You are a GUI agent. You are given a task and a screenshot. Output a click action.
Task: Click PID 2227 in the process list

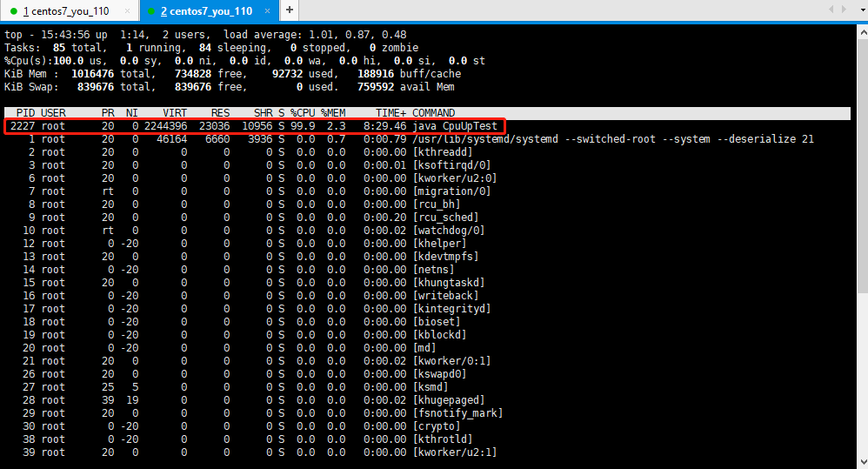pyautogui.click(x=22, y=126)
